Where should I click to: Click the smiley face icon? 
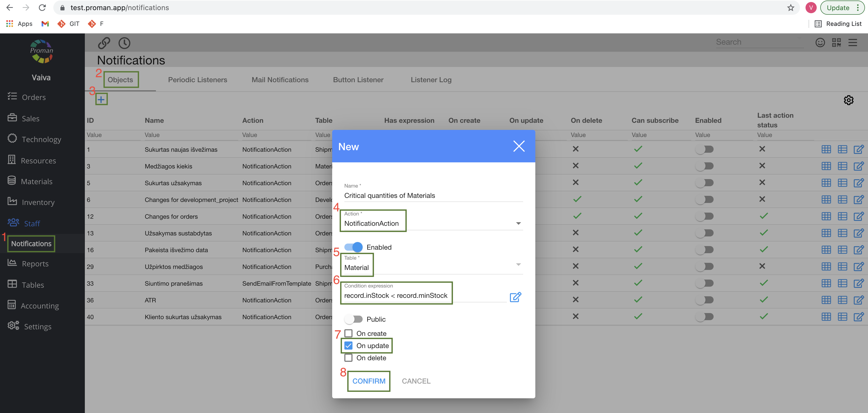click(x=820, y=42)
